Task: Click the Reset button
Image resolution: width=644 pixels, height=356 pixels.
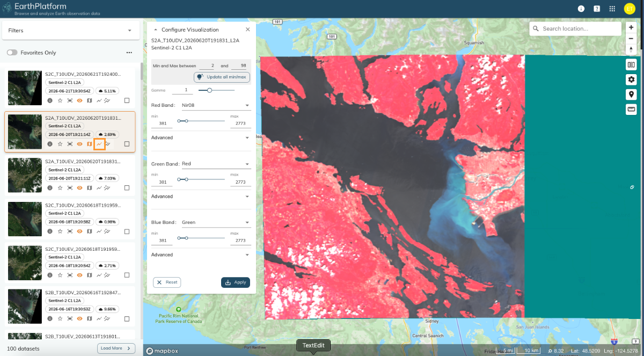Action: (x=167, y=282)
